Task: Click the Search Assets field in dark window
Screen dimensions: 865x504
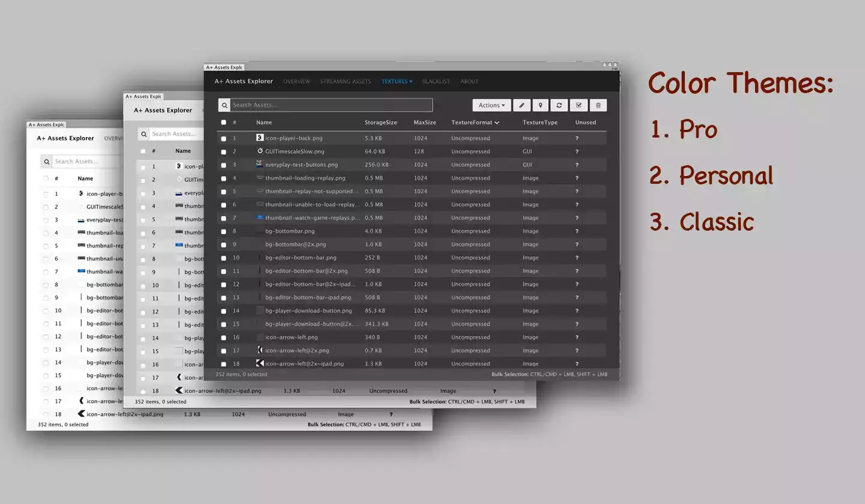Action: [332, 105]
